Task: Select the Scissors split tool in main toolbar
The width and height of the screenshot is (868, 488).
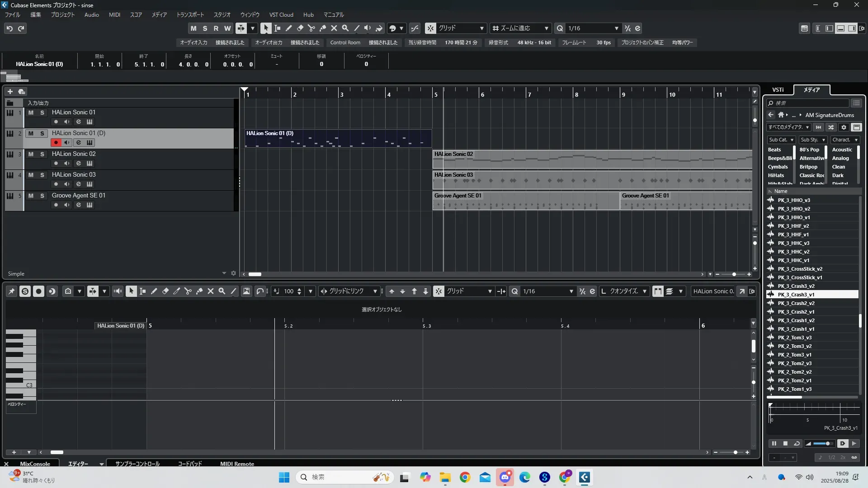Action: pos(311,28)
